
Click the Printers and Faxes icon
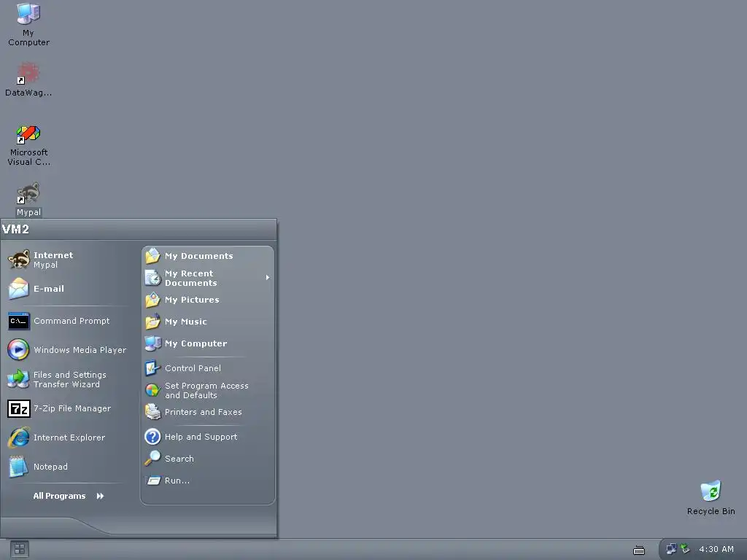152,412
